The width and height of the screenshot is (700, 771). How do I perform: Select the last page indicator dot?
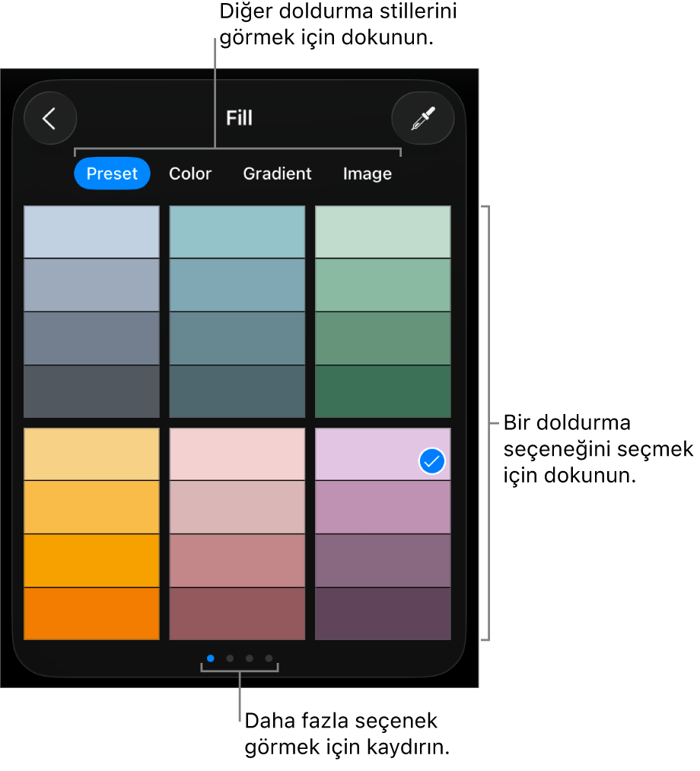pos(269,658)
